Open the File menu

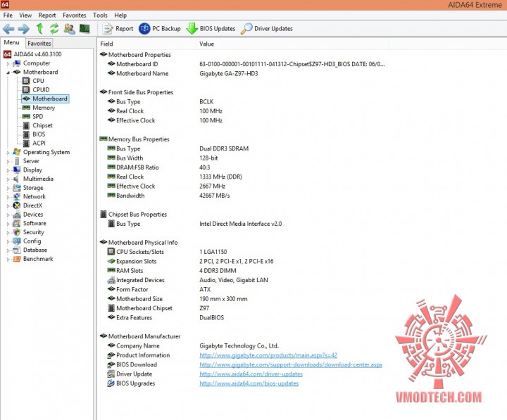8,15
